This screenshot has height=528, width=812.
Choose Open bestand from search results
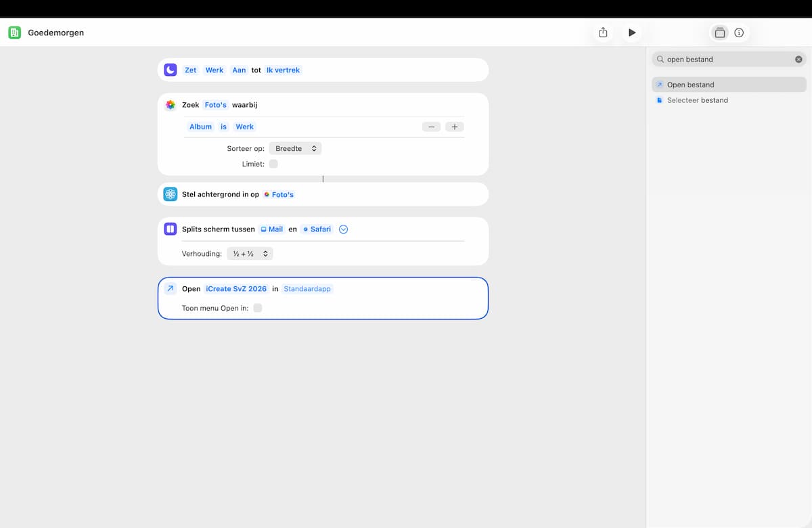click(x=729, y=85)
